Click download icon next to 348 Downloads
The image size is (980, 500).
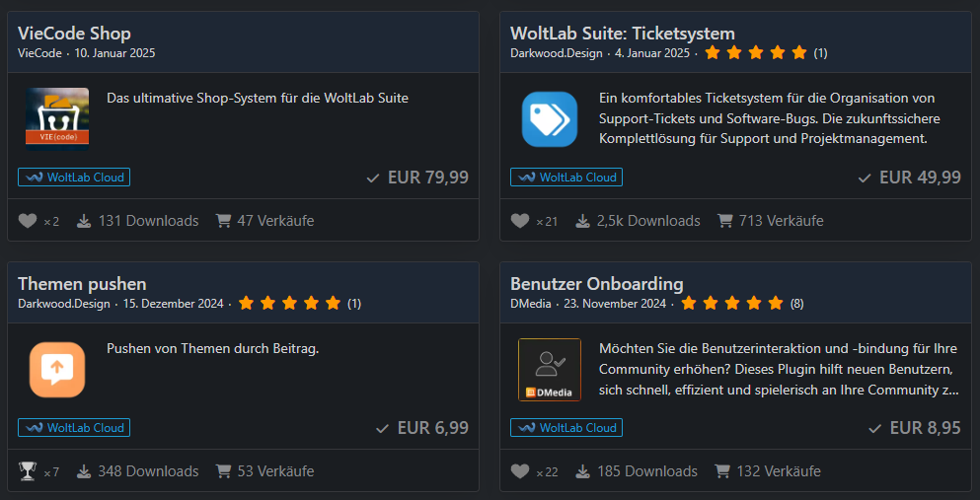pos(84,471)
